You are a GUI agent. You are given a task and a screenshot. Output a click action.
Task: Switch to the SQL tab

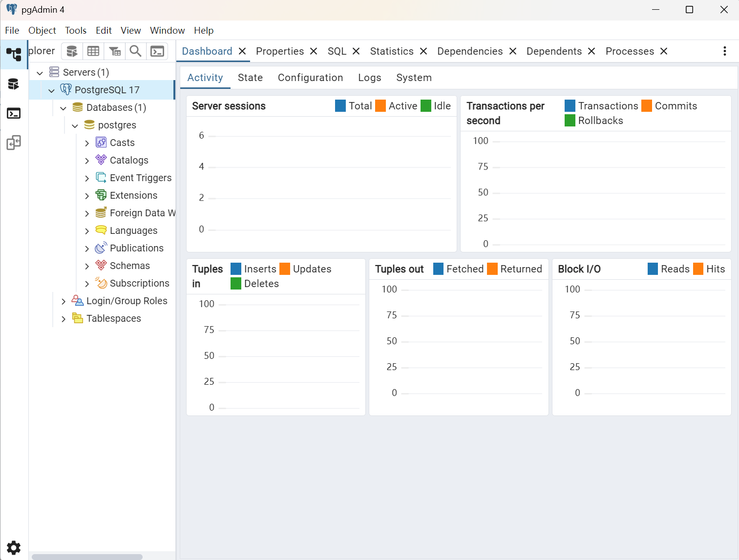pos(337,51)
